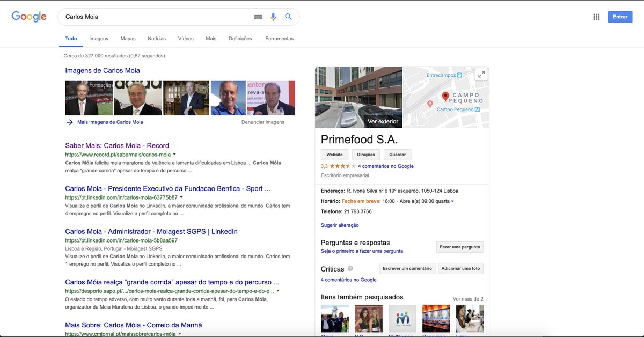Image resolution: width=644 pixels, height=337 pixels.
Task: Switch to the Imagens tab
Action: coord(99,39)
